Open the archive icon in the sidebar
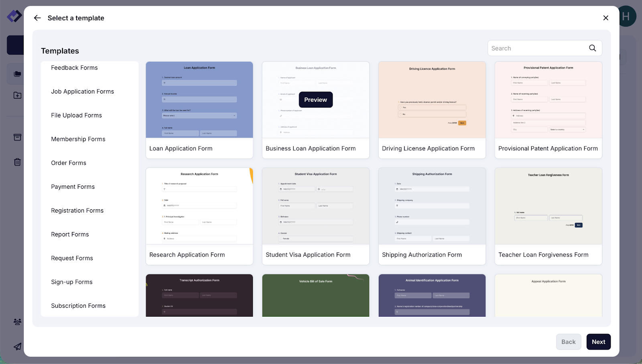The image size is (642, 364). pos(17,137)
